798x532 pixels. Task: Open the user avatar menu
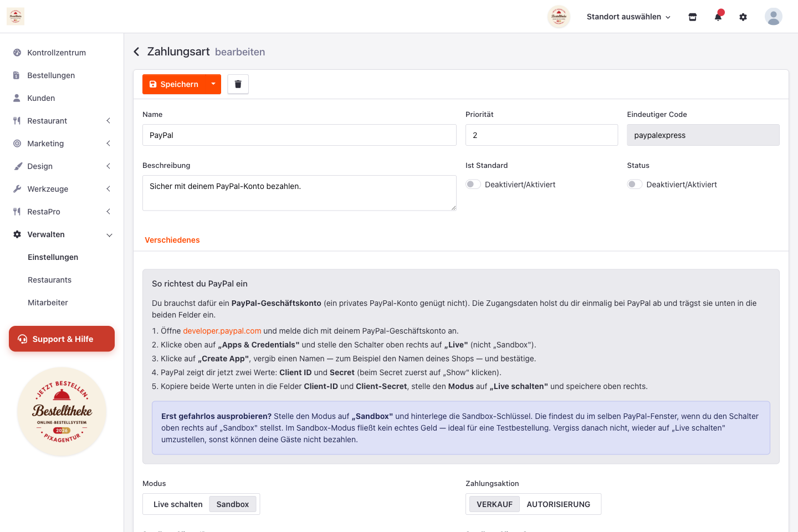click(774, 17)
